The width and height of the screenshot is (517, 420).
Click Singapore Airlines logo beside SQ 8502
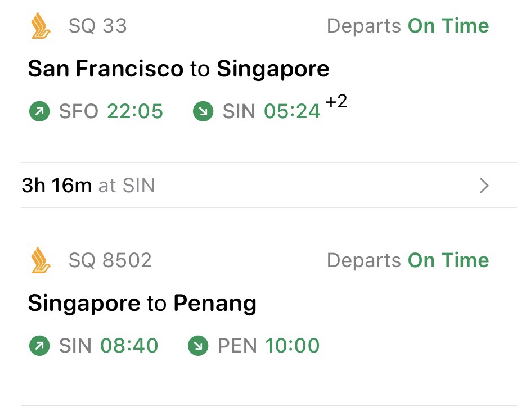[x=41, y=261]
